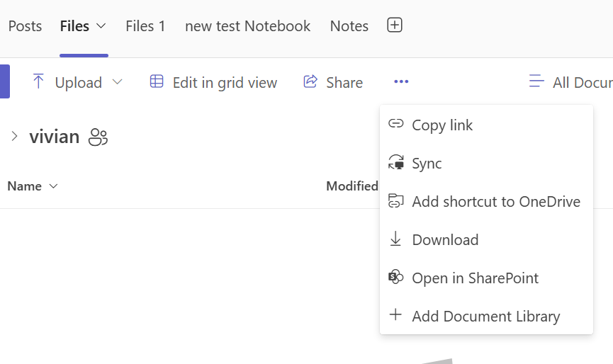The width and height of the screenshot is (613, 364).
Task: Click the Sync icon in menu
Action: coord(395,164)
